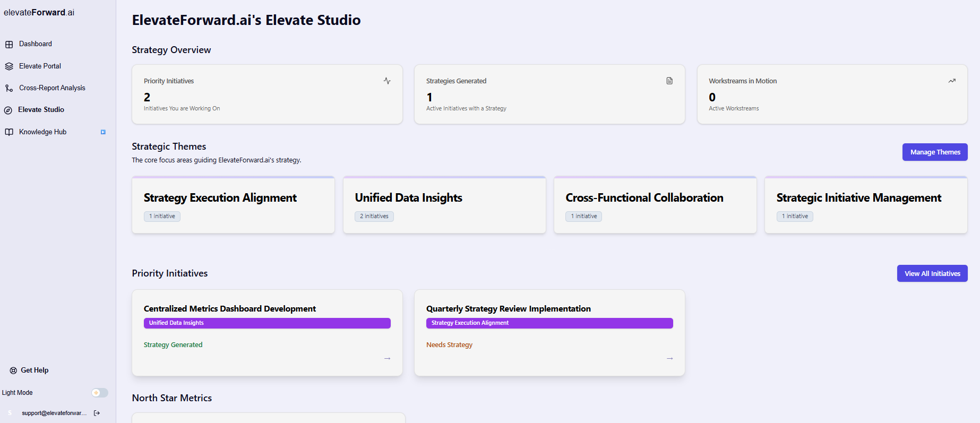
Task: Click the purple Strategy Execution Alignment tag bar
Action: coord(549,323)
